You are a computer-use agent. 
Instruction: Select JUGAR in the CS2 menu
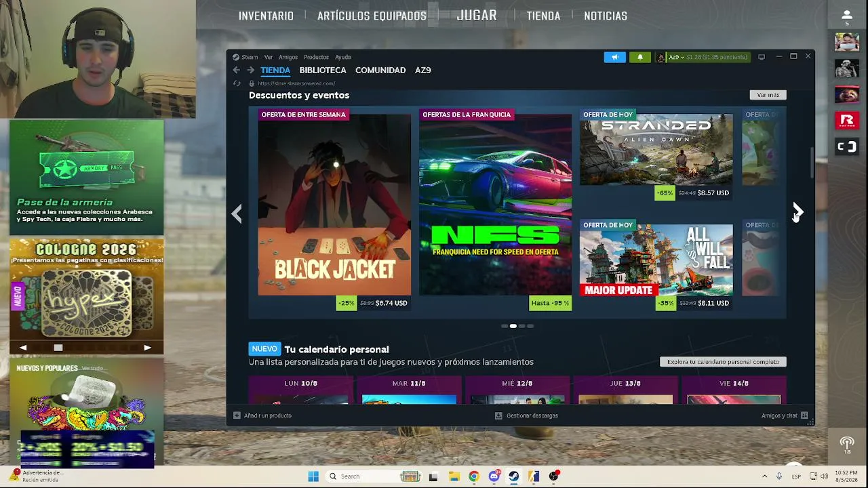click(x=477, y=15)
